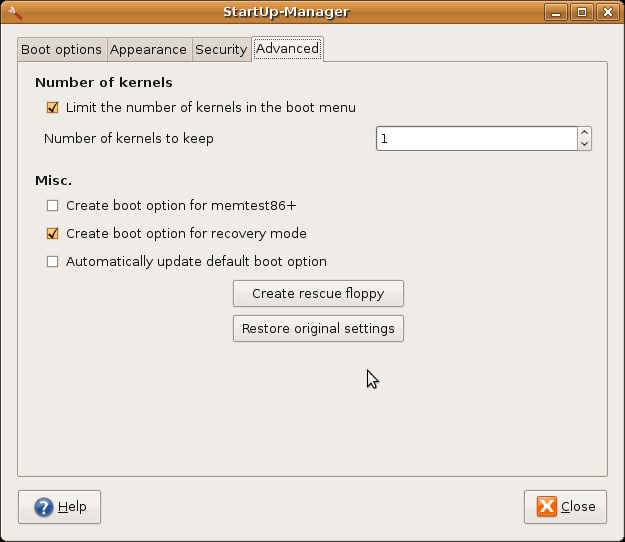Click Restore original settings button
The width and height of the screenshot is (625, 542).
pyautogui.click(x=318, y=329)
